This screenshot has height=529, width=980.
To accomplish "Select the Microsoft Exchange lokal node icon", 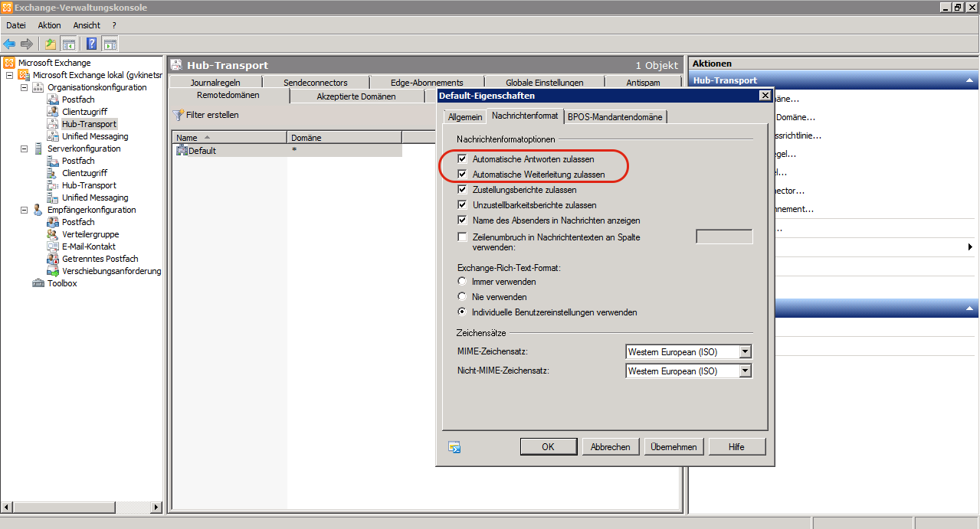I will [x=24, y=75].
